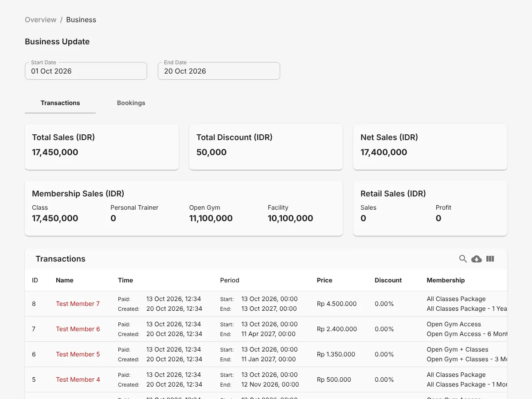Switch to the Bookings tab
This screenshot has height=399, width=532.
click(x=131, y=103)
